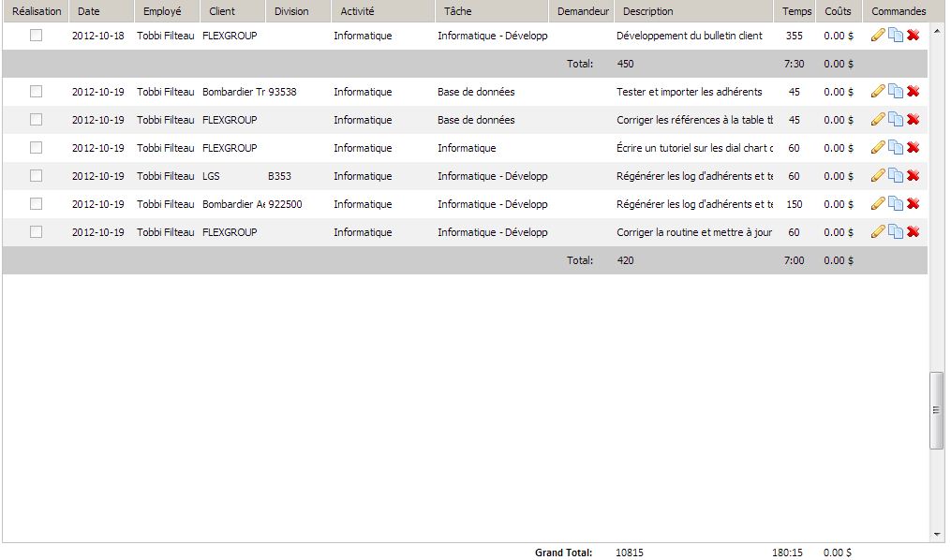Sort by the Activité column header
Screen dimensions: 951x560
(383, 11)
